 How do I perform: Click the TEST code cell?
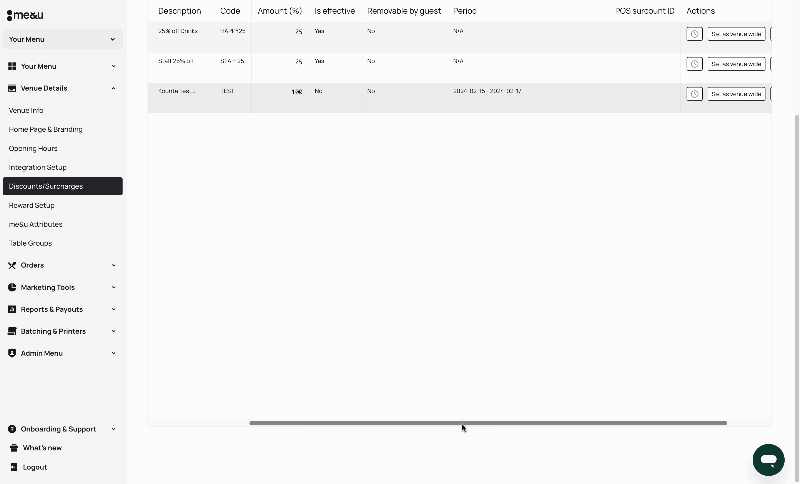click(228, 91)
